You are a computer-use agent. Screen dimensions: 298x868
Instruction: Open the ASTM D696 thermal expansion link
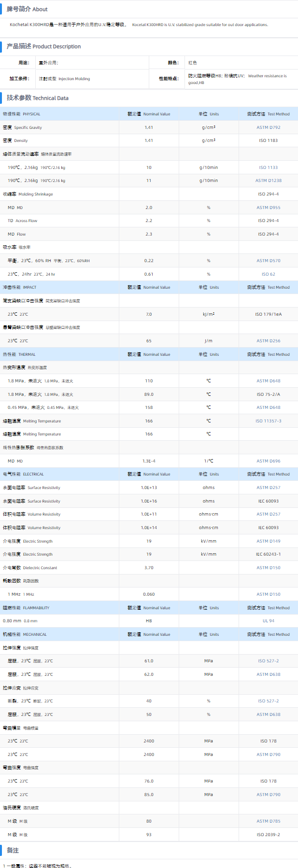[x=268, y=461]
